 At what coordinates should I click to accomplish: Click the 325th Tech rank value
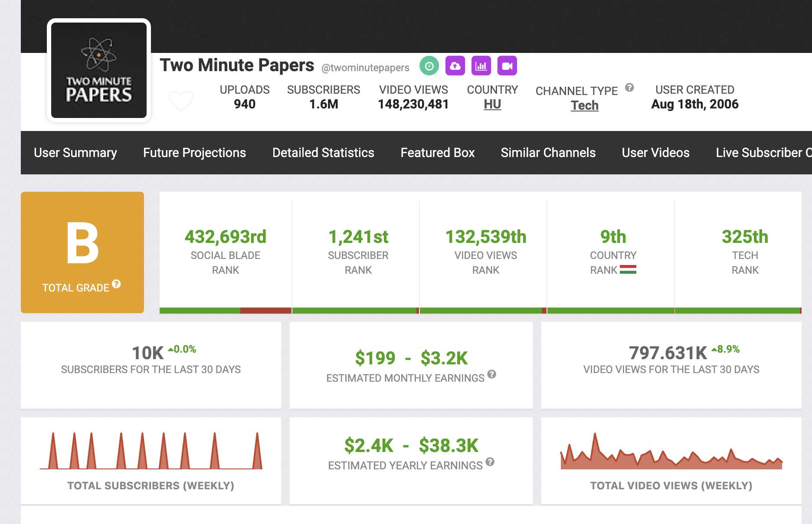(745, 237)
